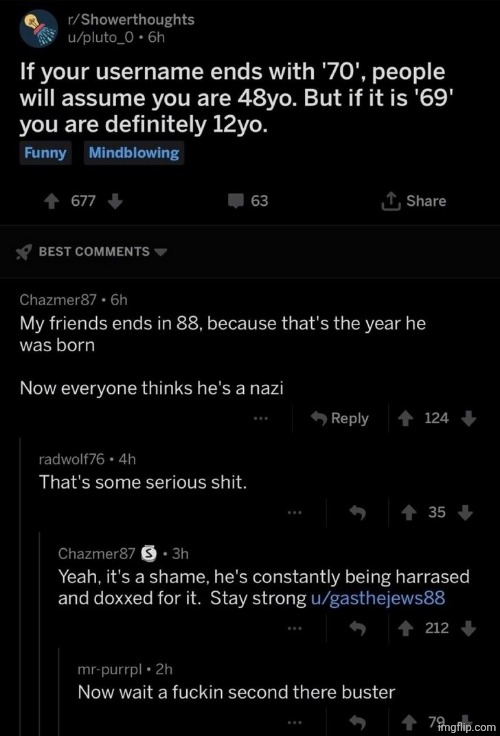Upvote radwolf76's comment with 35 points
500x736 pixels.
point(409,513)
